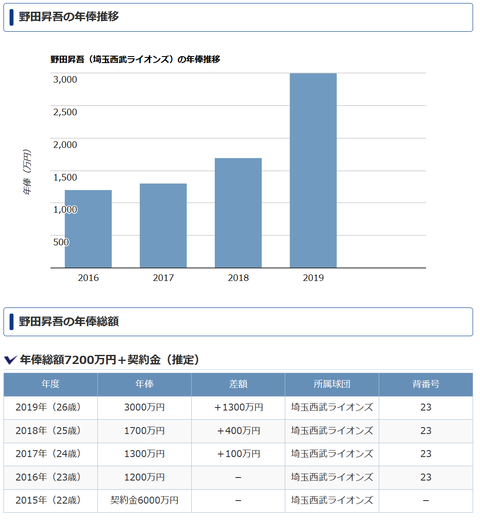Click the 2019 x-axis label
Viewport: 480px width, 521px height.
(313, 278)
